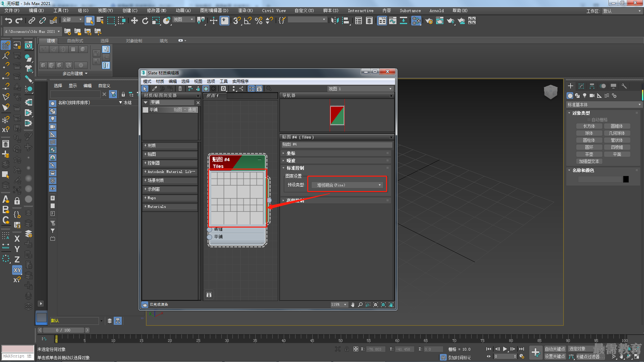Viewport: 644px width, 362px height.
Task: Toggle Y axis constraint button
Action: click(17, 249)
